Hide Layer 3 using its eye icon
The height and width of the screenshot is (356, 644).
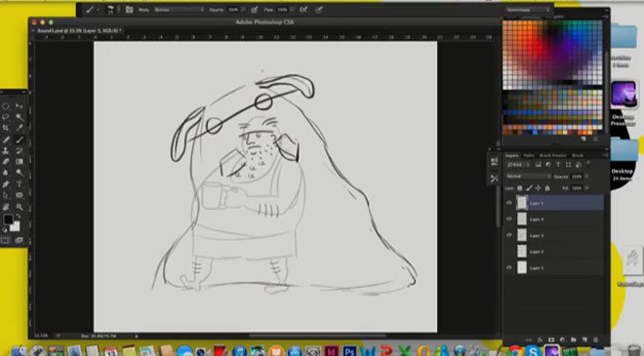tap(509, 235)
